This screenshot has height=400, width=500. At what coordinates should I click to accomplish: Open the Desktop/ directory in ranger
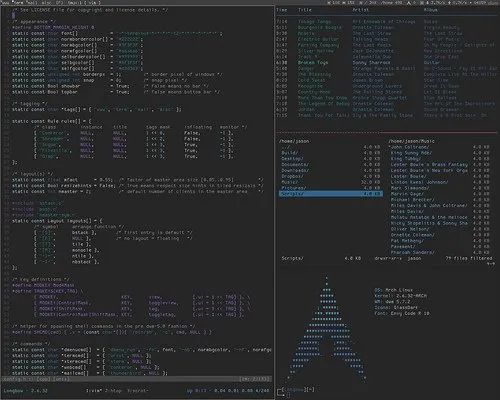(292, 159)
